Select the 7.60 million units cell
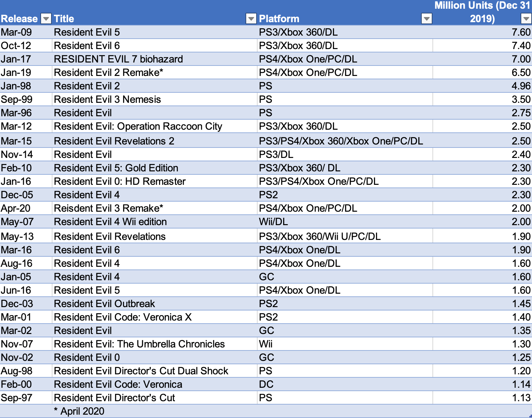This screenshot has width=532, height=418. [x=521, y=32]
